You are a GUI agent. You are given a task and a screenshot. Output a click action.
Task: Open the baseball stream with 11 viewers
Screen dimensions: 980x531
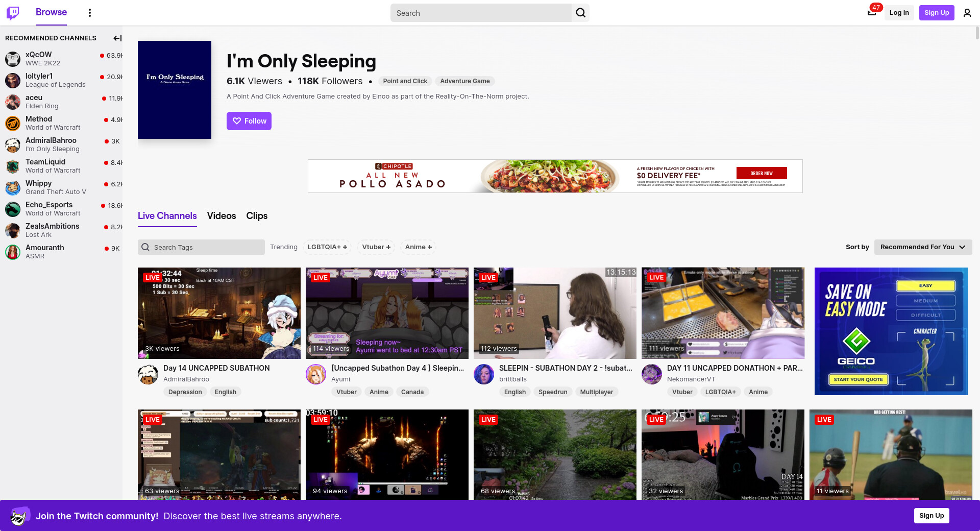tap(891, 454)
